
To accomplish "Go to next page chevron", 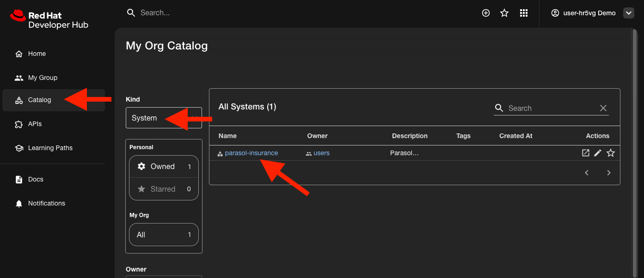I will tap(609, 173).
